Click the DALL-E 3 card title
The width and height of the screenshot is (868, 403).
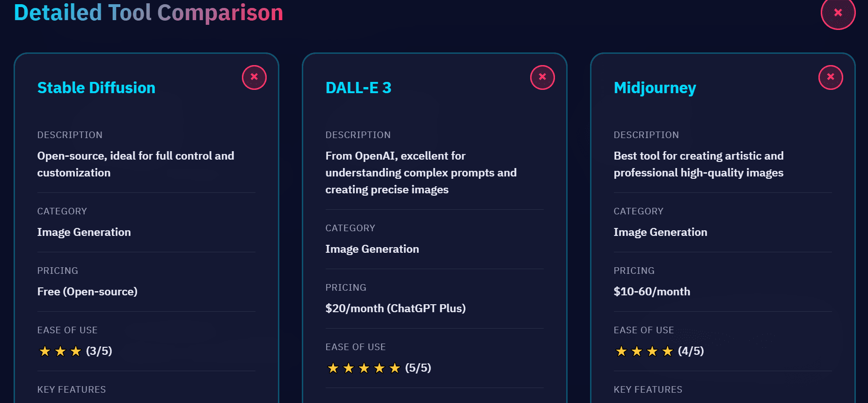(358, 88)
